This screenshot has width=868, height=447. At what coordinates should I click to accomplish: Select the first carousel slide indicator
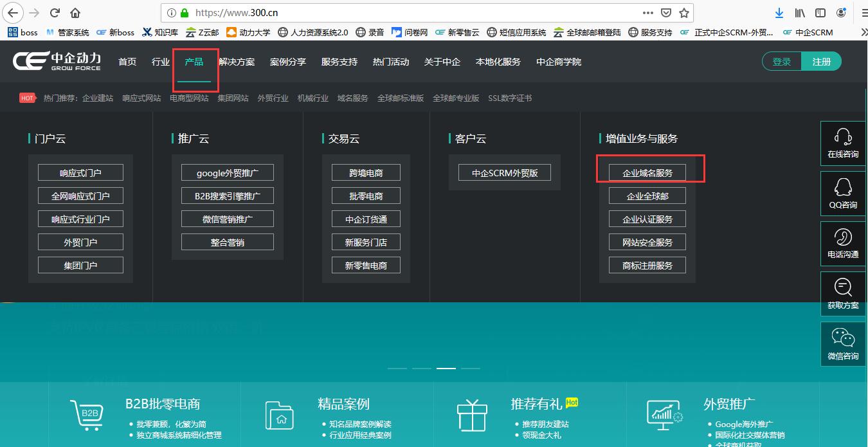point(397,369)
